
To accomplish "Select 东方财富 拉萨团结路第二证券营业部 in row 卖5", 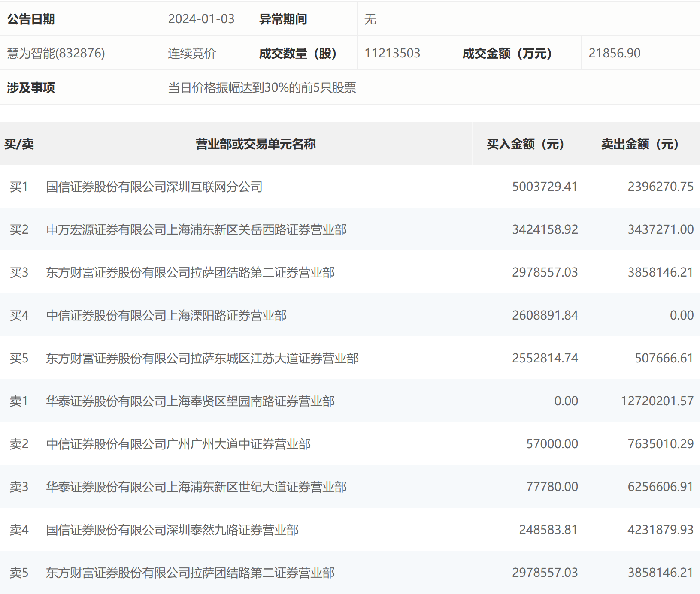I will (190, 573).
